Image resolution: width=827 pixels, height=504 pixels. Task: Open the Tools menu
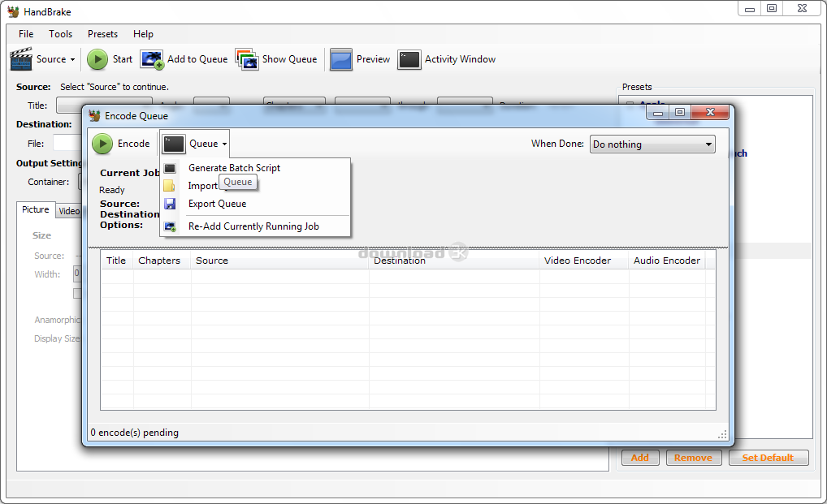[60, 34]
